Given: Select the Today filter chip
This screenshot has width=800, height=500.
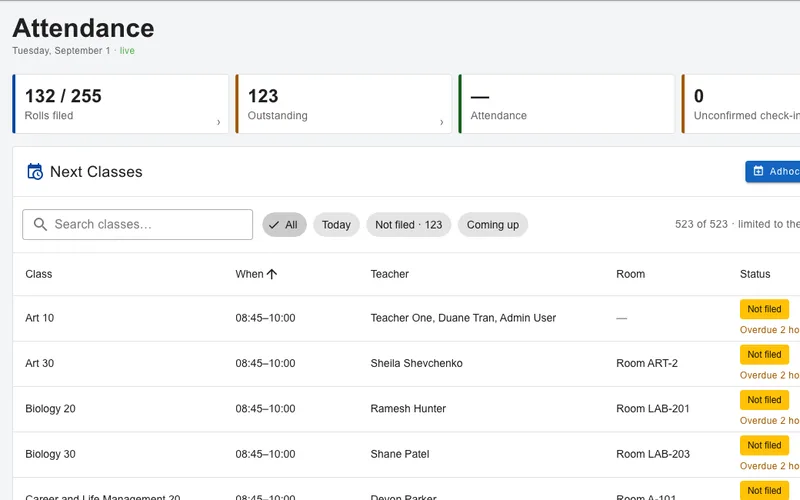Looking at the screenshot, I should [x=336, y=224].
